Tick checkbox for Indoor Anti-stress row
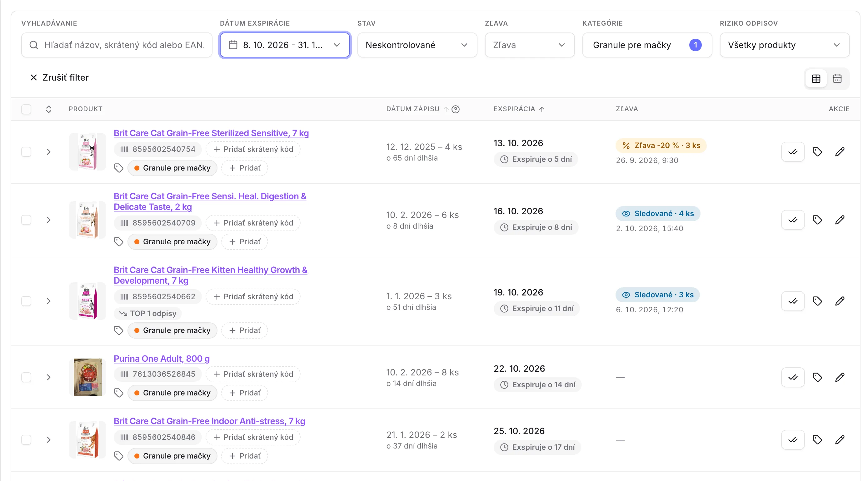 click(x=26, y=440)
